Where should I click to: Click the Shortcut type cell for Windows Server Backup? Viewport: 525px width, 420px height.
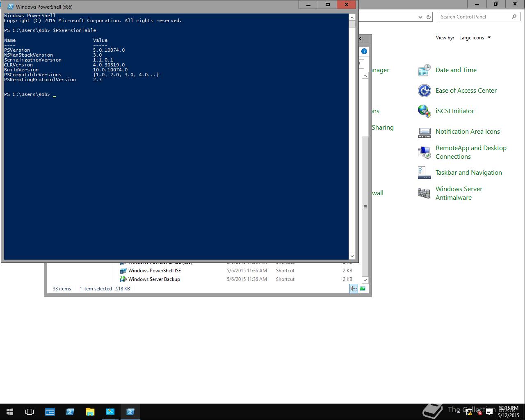(x=285, y=279)
